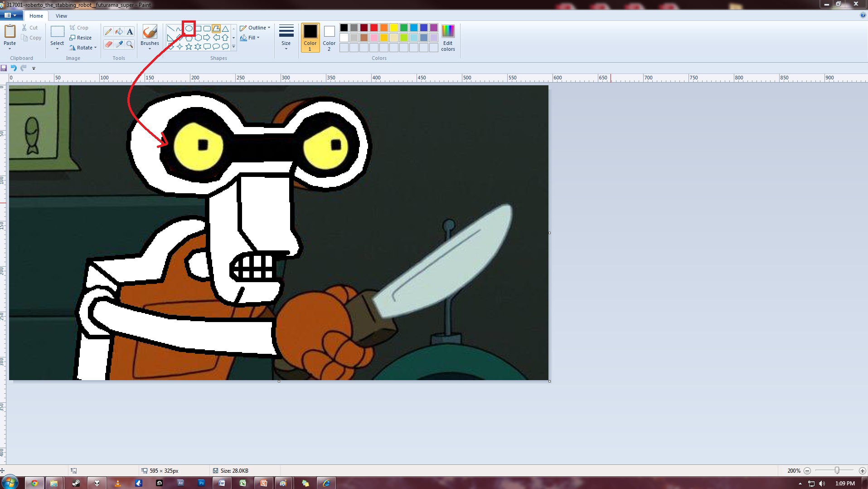Viewport: 868px width, 489px height.
Task: Choose the Four-point star shape
Action: [x=180, y=46]
